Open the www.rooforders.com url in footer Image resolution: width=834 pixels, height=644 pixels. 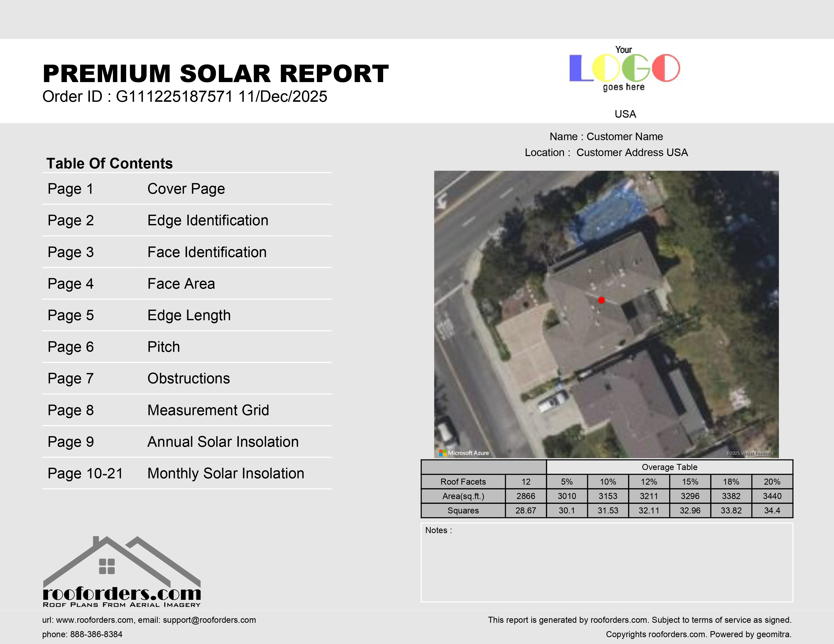click(95, 620)
